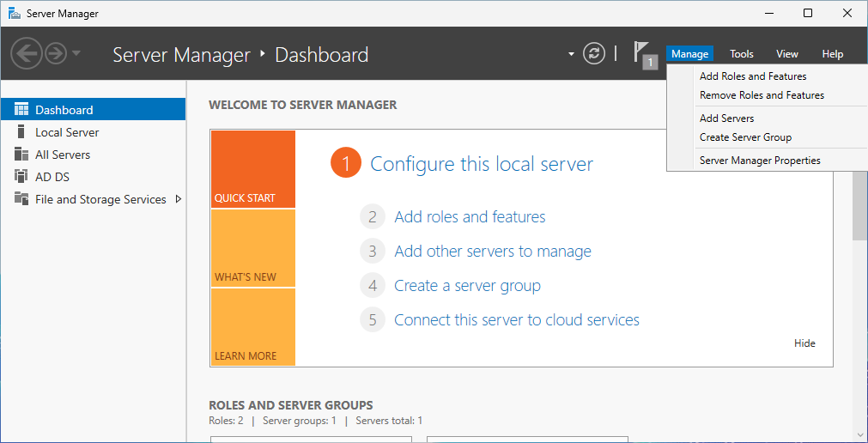
Task: Open the Help menu
Action: click(832, 54)
